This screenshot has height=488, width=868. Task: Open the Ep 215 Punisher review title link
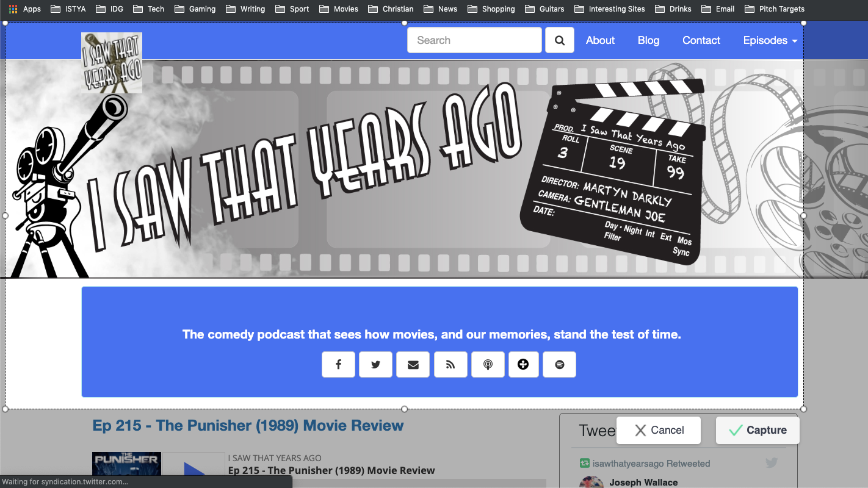click(x=248, y=426)
